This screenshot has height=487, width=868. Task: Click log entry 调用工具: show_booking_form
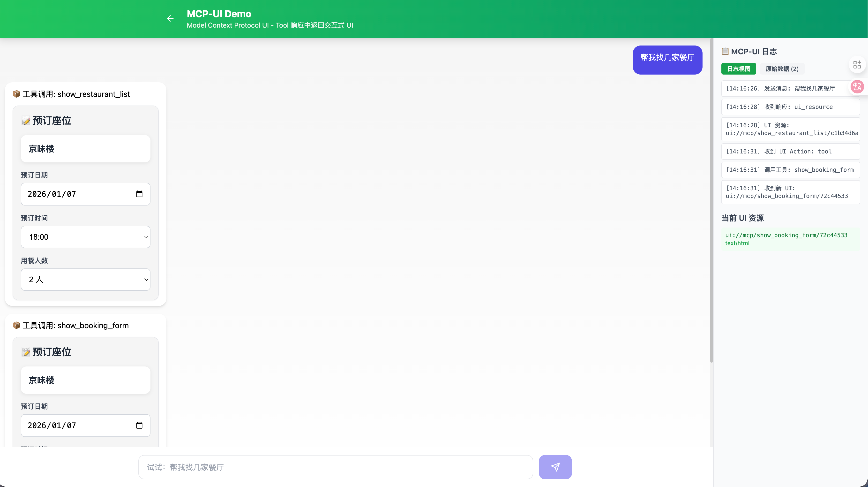[x=790, y=170]
